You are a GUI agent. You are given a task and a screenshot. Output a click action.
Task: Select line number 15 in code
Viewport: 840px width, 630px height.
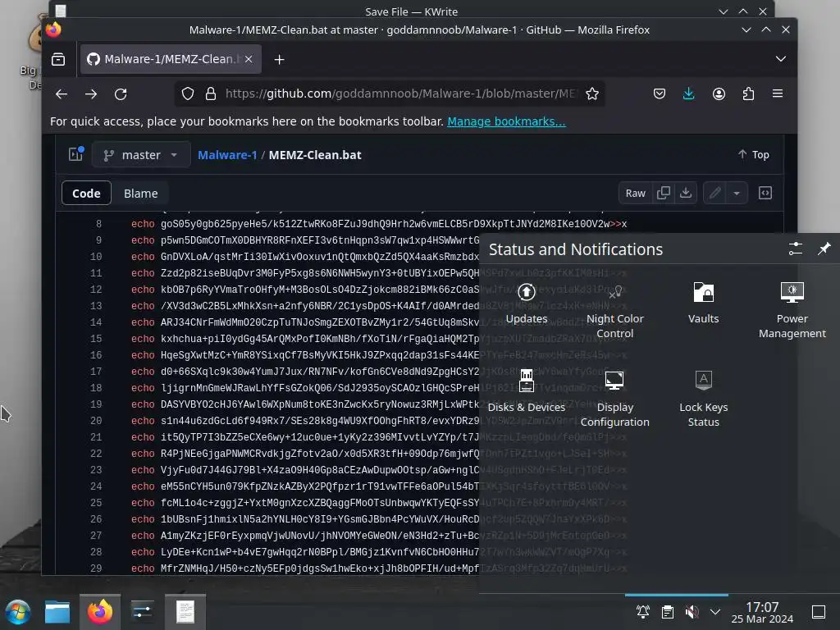point(96,339)
